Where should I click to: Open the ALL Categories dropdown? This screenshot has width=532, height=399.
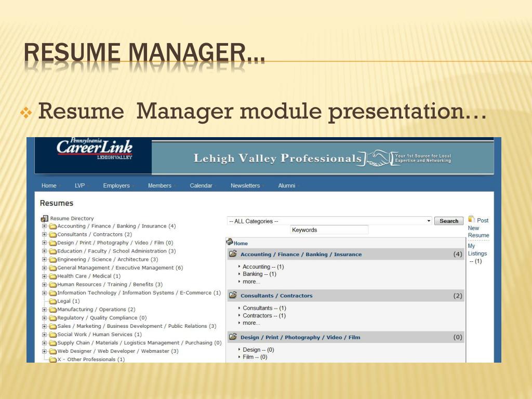pos(329,221)
